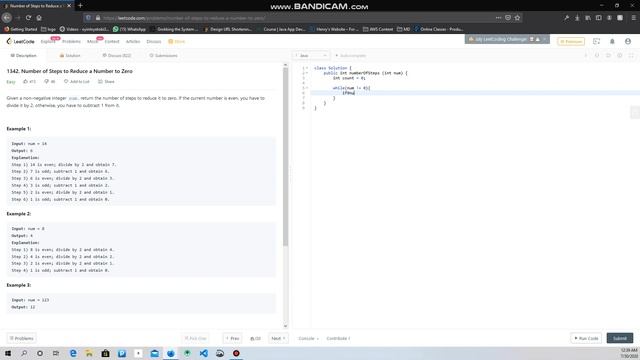Open a new browser tab
This screenshot has height=360, width=640.
pos(80,6)
